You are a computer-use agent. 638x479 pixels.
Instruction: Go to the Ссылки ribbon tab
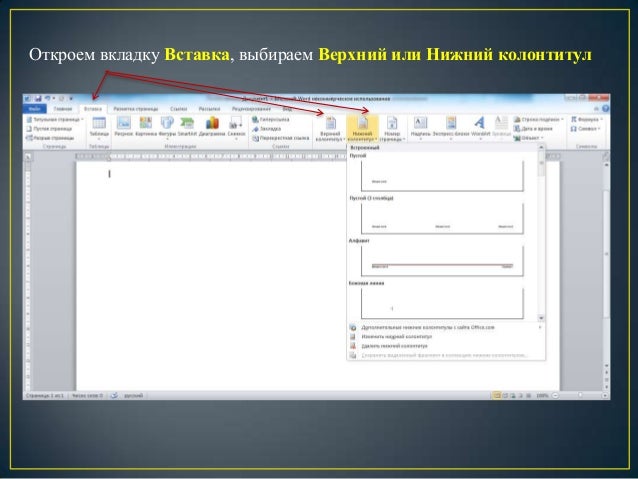pyautogui.click(x=179, y=109)
